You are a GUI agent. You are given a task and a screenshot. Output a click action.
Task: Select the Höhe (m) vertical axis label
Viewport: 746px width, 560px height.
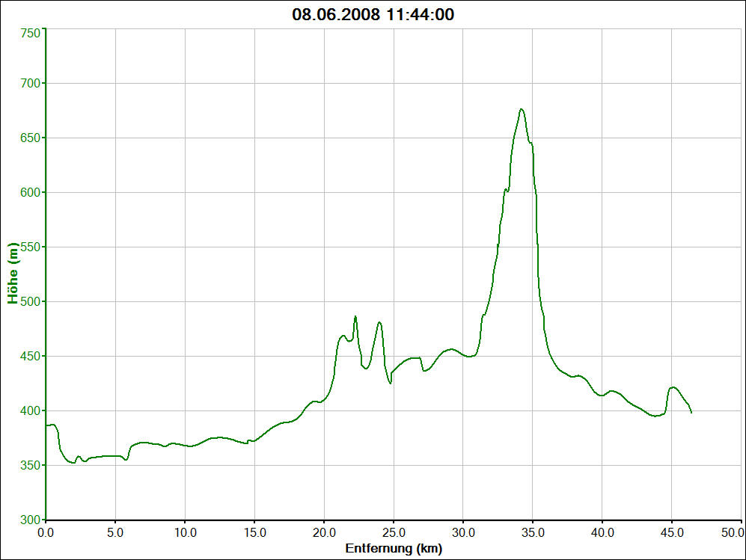[x=13, y=273]
